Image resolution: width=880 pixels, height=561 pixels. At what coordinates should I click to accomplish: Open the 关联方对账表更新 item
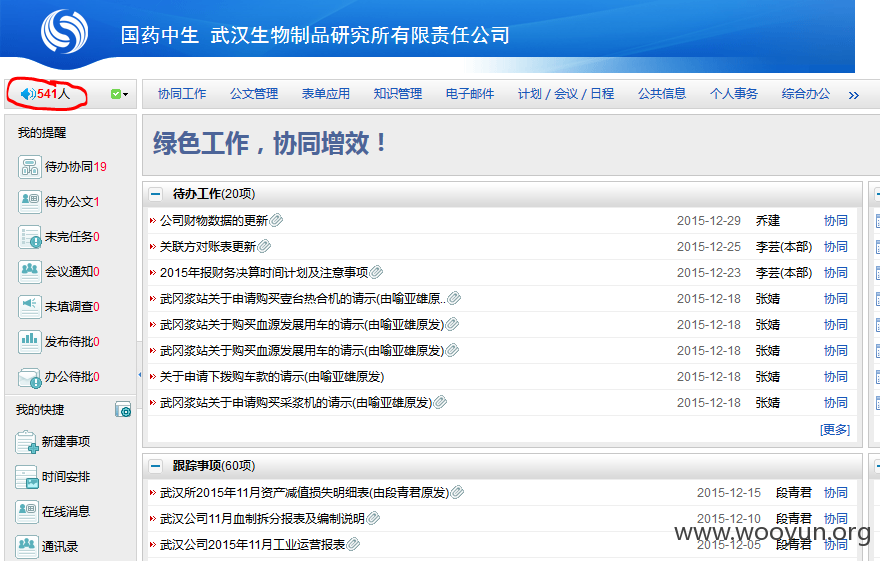208,247
